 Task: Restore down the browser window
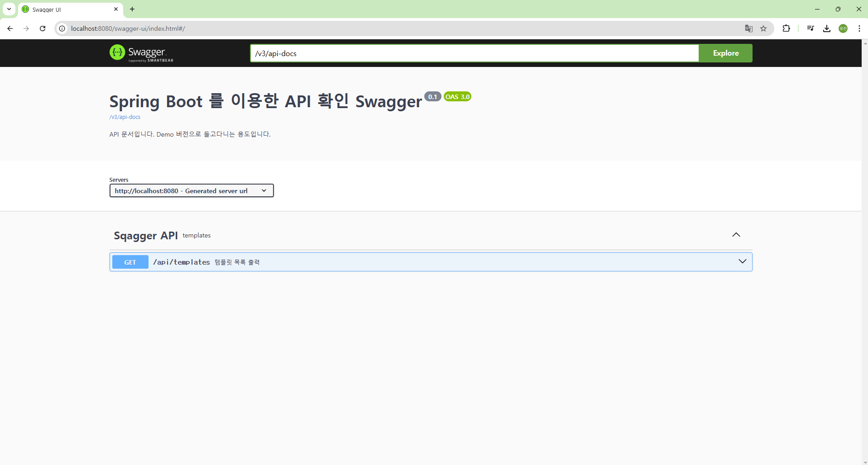(838, 9)
